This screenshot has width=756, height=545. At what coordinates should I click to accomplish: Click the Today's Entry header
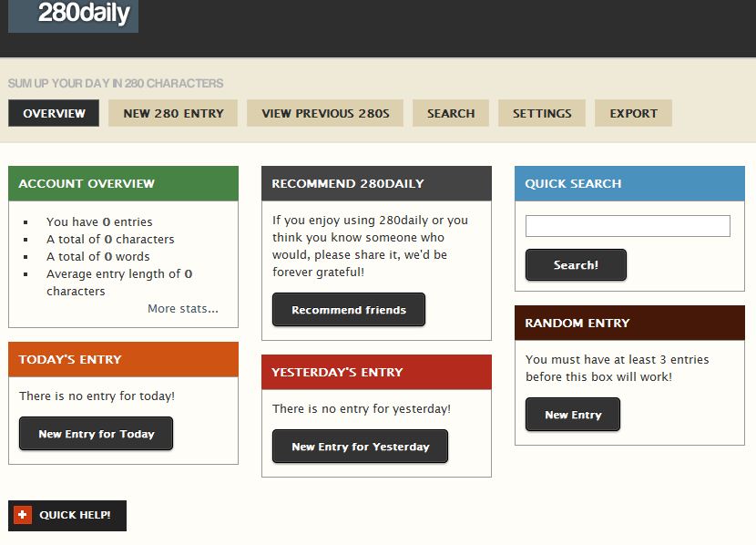[124, 359]
